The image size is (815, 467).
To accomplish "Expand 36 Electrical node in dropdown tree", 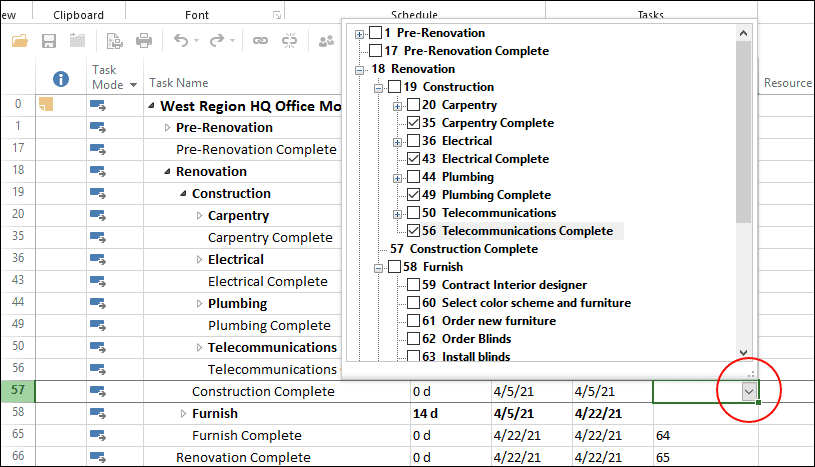I will tap(398, 142).
